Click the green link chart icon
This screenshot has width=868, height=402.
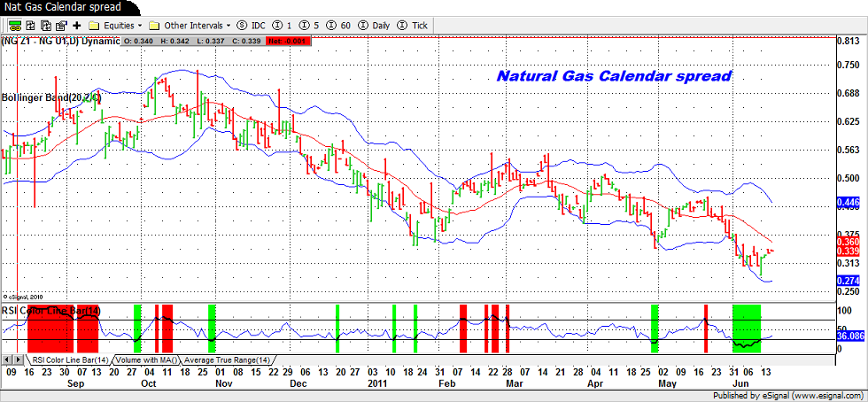pyautogui.click(x=9, y=26)
